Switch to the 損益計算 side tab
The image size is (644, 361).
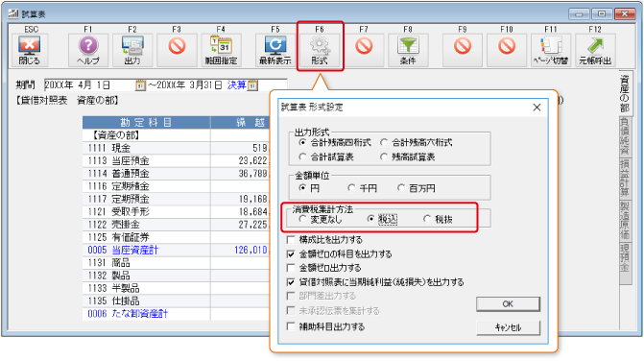point(625,179)
